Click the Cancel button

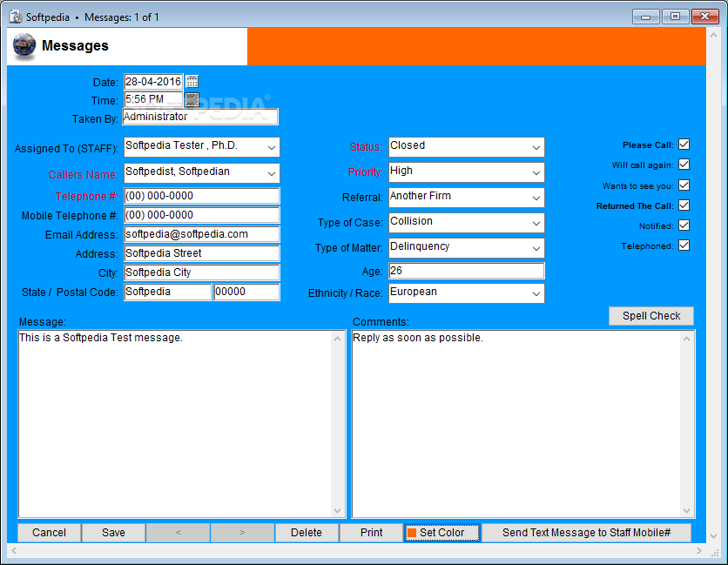tap(50, 533)
